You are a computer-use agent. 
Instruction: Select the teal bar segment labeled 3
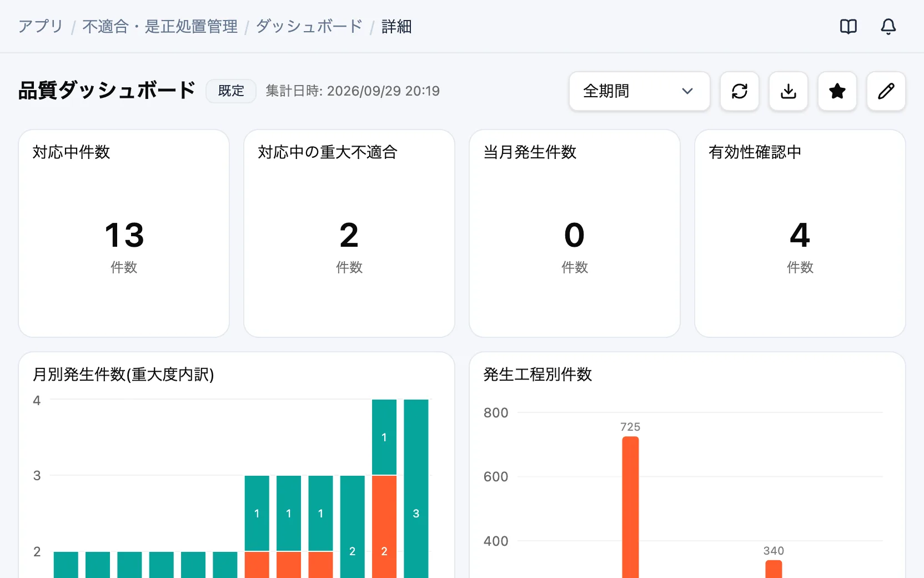point(416,489)
